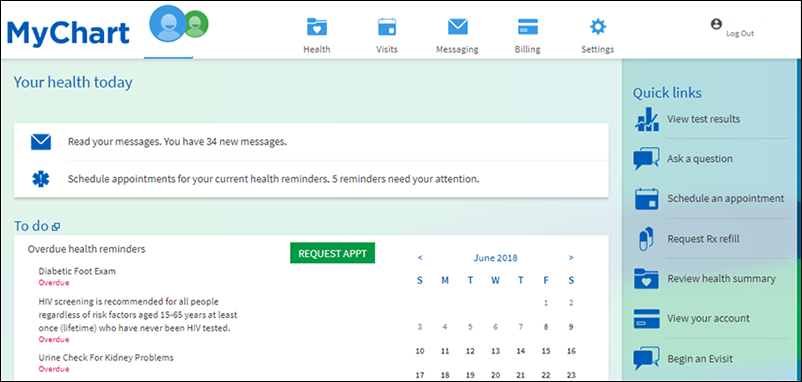Click the June 2018 calendar title
The height and width of the screenshot is (382, 802).
495,258
